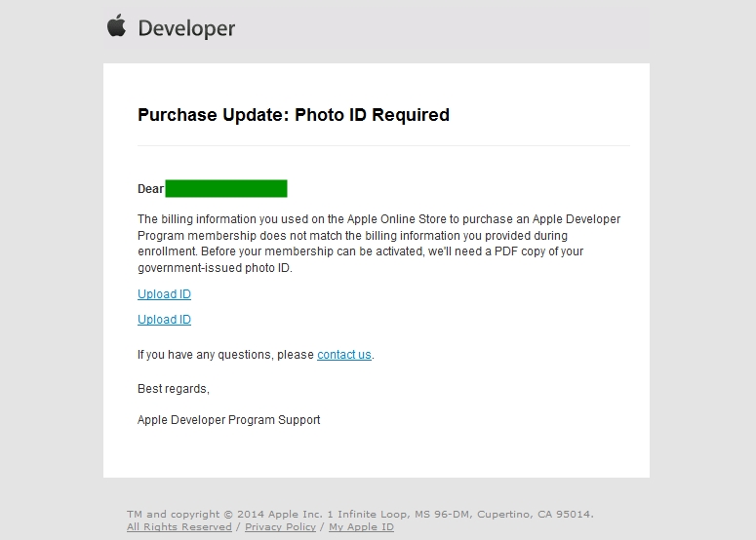Follow the contact us link
This screenshot has width=756, height=540.
[344, 355]
